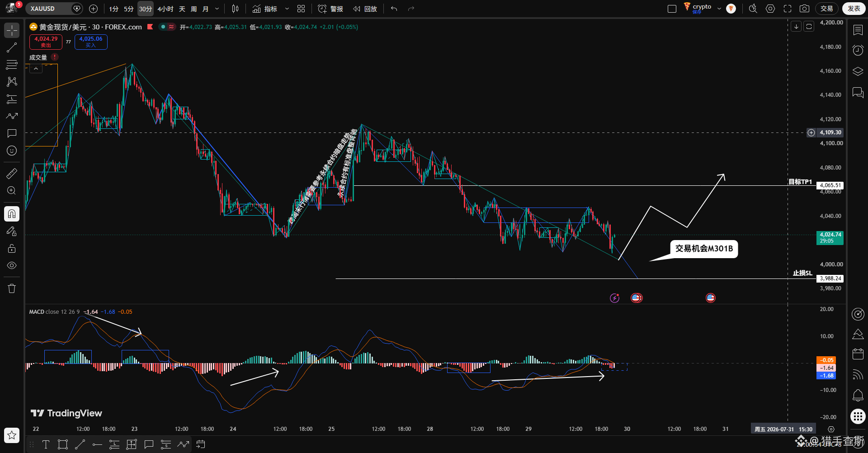Image resolution: width=868 pixels, height=453 pixels.
Task: Click the red flag marker beside the symbol
Action: [x=150, y=27]
